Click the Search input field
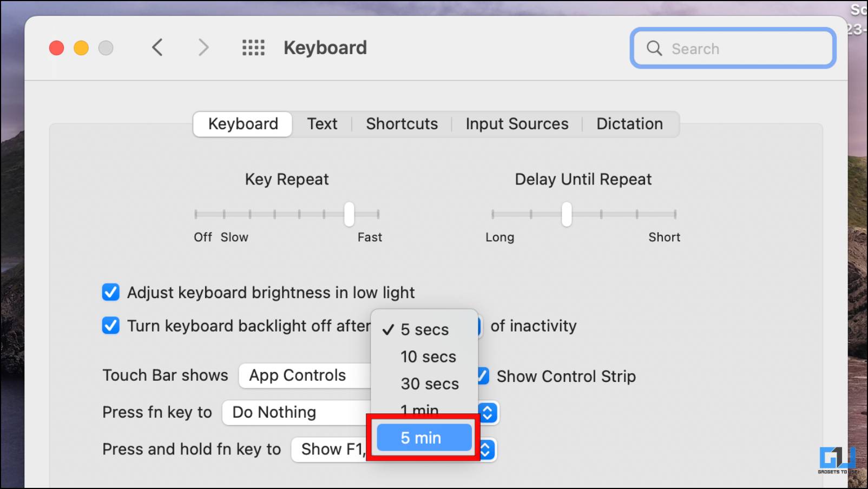This screenshot has width=868, height=489. (x=733, y=48)
